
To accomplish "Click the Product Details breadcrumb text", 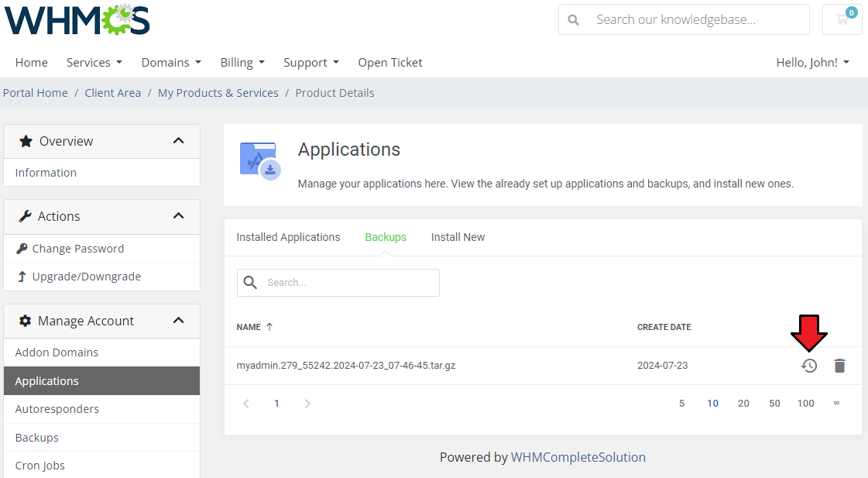I will click(335, 93).
